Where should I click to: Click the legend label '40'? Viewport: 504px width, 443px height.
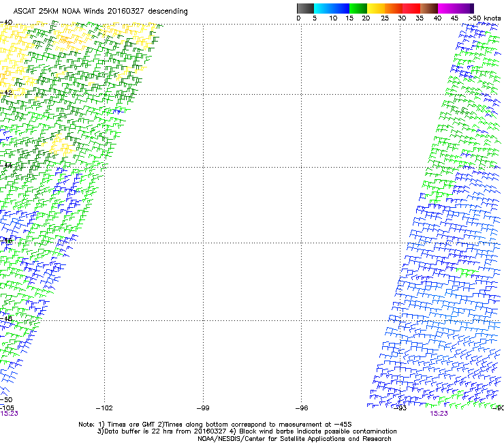437,18
